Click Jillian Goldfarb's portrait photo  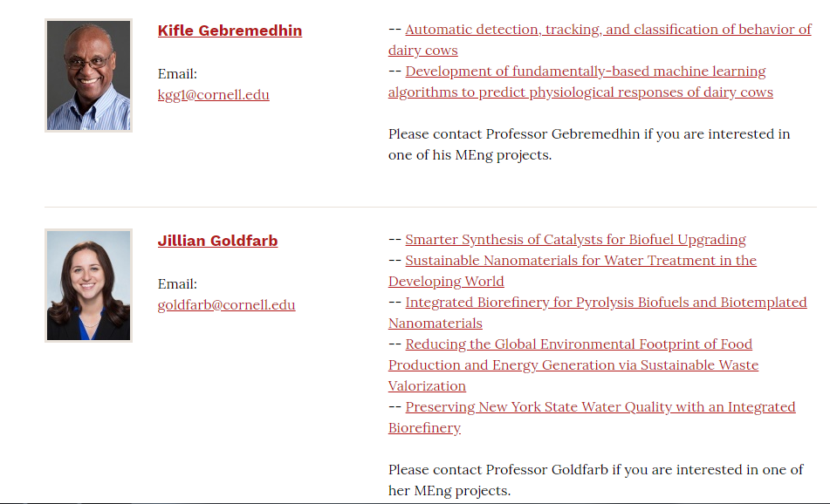88,285
